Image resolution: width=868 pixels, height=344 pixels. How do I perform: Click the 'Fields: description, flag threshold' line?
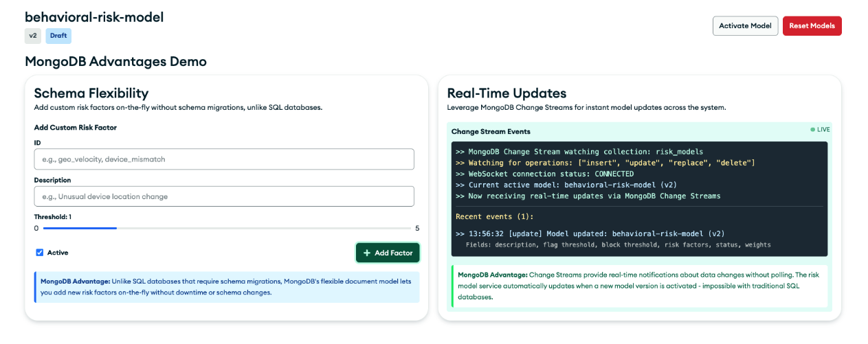[618, 244]
